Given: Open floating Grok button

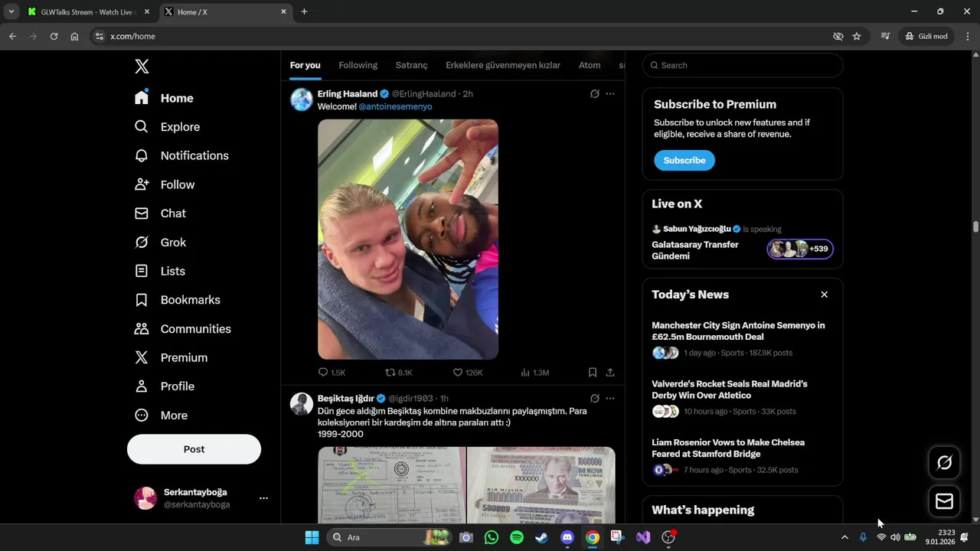Looking at the screenshot, I should coord(944,462).
